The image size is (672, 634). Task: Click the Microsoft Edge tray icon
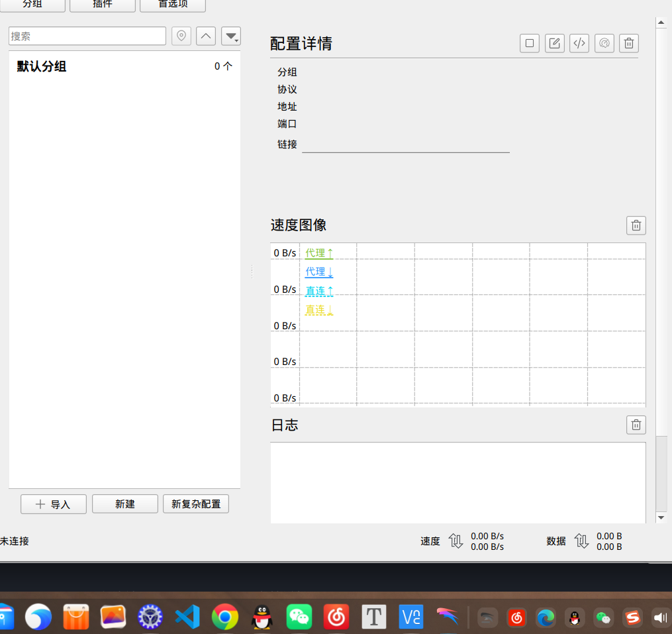click(x=546, y=618)
